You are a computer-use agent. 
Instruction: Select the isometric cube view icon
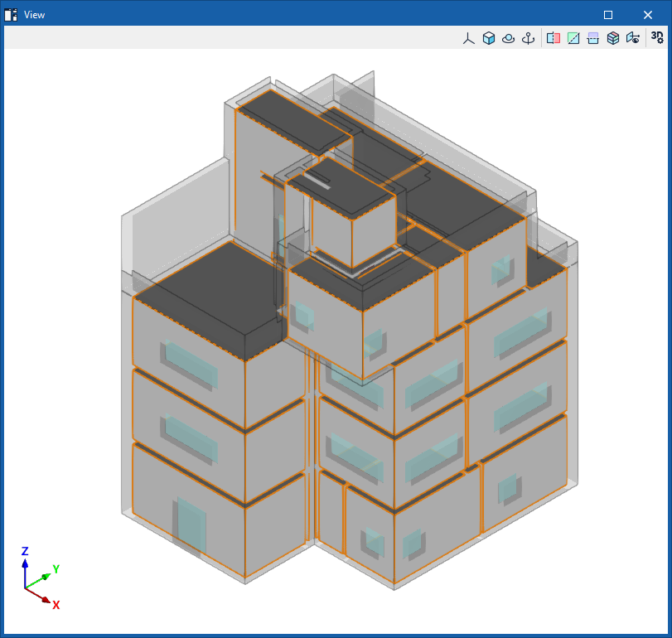pos(489,39)
